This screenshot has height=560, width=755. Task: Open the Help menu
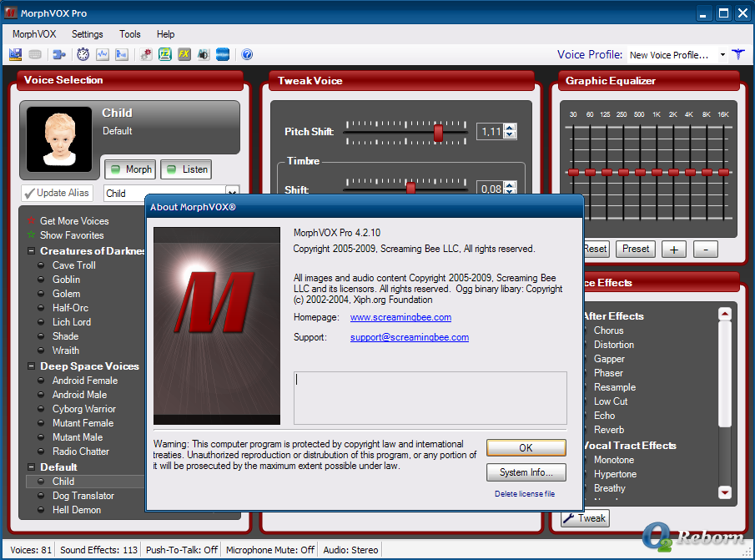(x=166, y=34)
